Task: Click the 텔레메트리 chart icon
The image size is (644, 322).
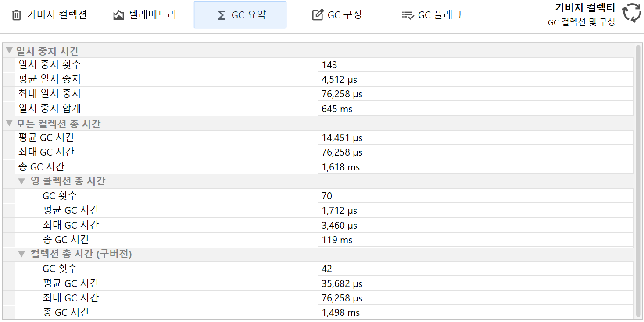Action: click(x=118, y=15)
